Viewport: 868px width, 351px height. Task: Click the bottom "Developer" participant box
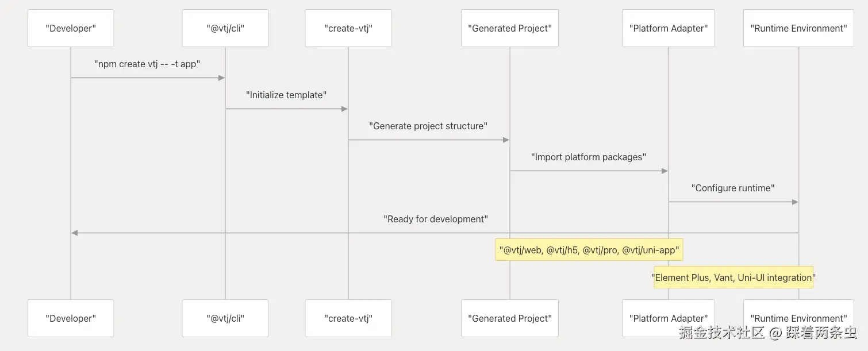click(x=71, y=318)
